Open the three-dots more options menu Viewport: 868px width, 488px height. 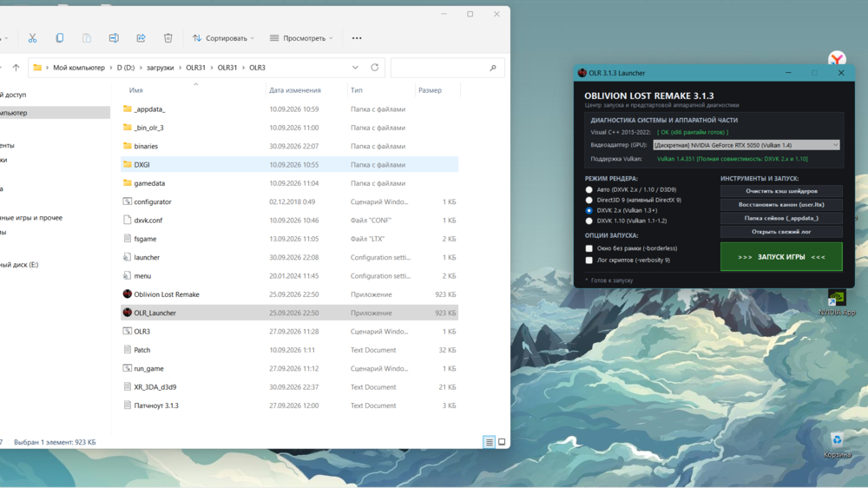pyautogui.click(x=357, y=38)
